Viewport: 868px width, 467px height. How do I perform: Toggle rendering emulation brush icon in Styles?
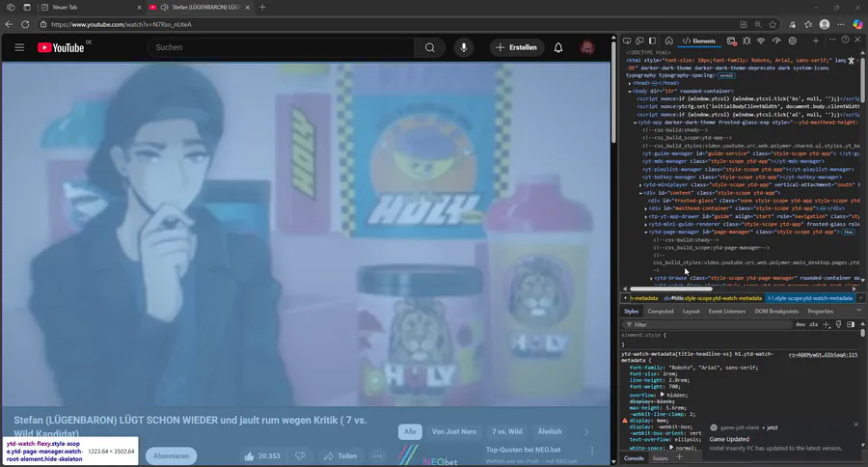(x=839, y=324)
